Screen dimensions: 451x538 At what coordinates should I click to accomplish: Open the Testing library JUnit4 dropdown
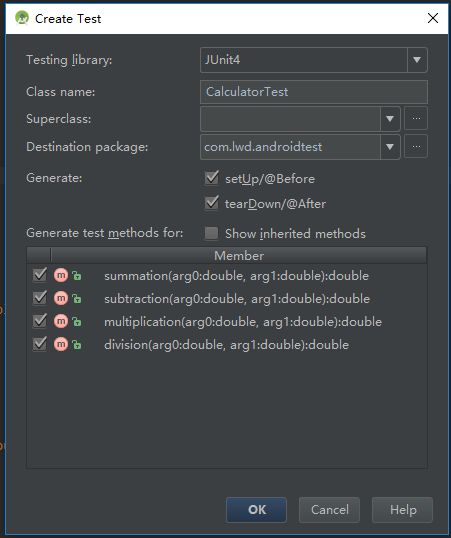[x=417, y=60]
